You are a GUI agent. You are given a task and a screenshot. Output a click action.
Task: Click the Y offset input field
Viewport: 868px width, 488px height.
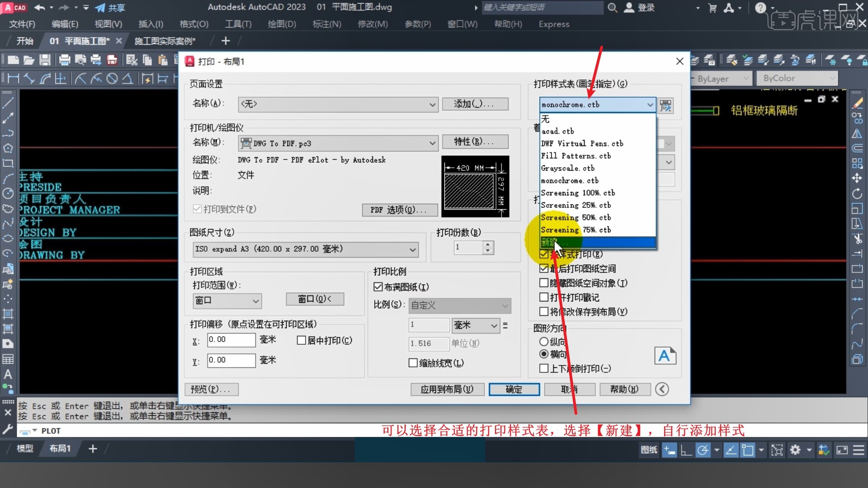pos(231,360)
